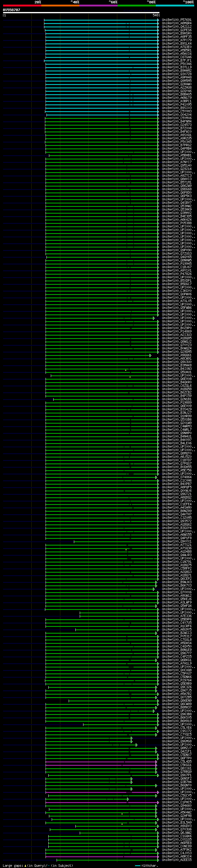Select hit UniRef100_A8PQF5
Image resolution: width=197 pixels, height=868 pixels.
(176, 487)
